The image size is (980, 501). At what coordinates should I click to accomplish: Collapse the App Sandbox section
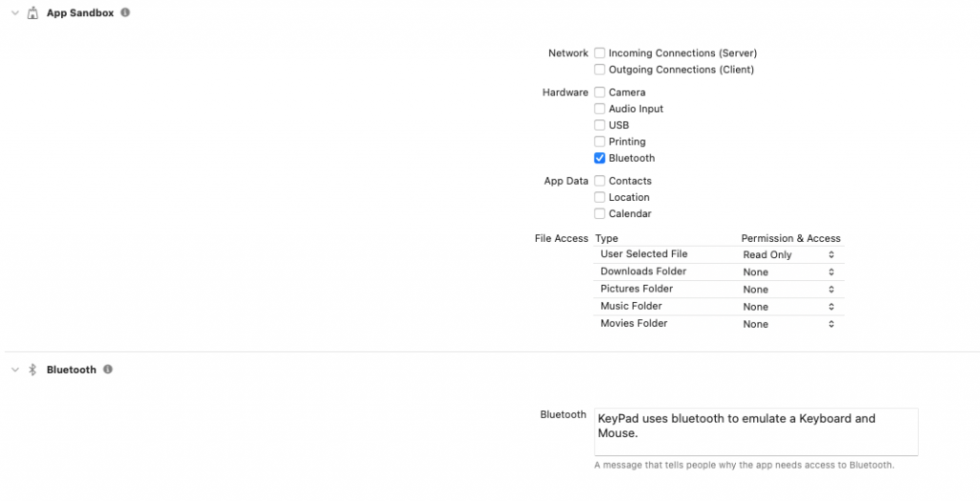pos(14,13)
